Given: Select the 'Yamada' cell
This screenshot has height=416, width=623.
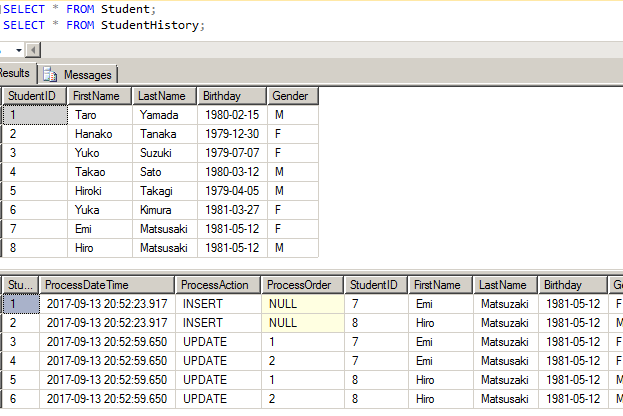Looking at the screenshot, I should point(165,115).
